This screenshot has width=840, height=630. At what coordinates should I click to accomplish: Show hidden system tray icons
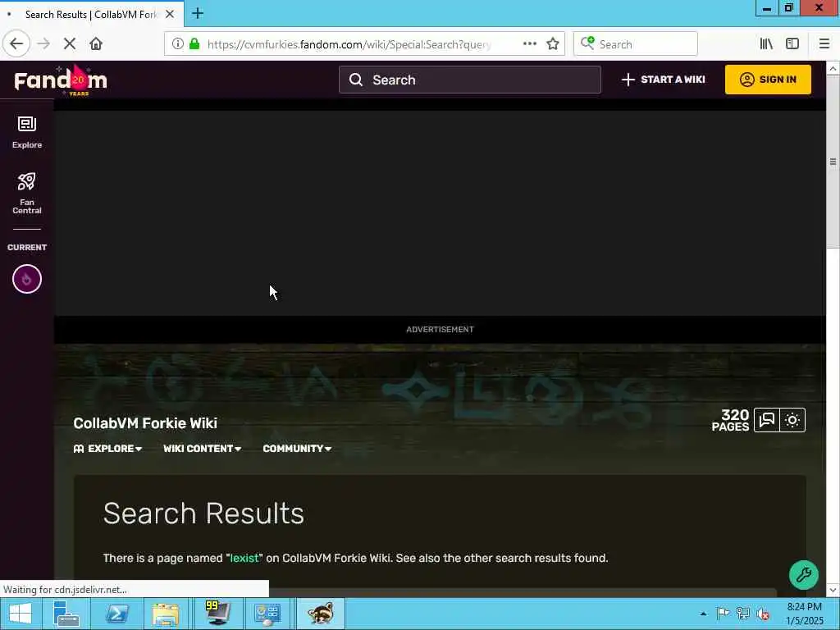point(703,614)
